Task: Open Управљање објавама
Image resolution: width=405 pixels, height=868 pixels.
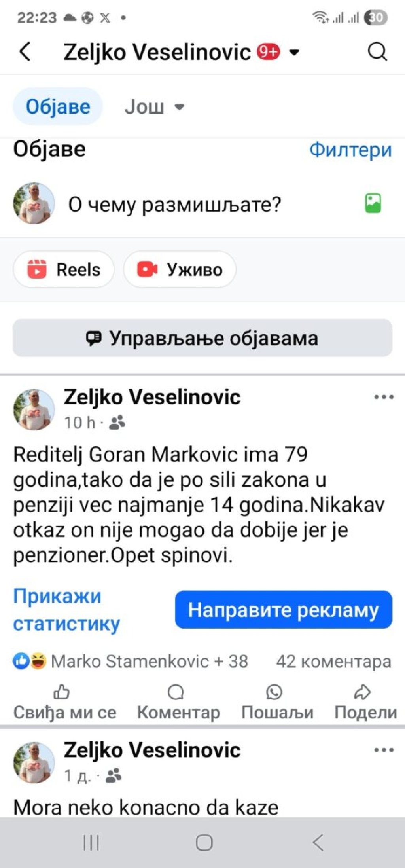Action: tap(202, 338)
